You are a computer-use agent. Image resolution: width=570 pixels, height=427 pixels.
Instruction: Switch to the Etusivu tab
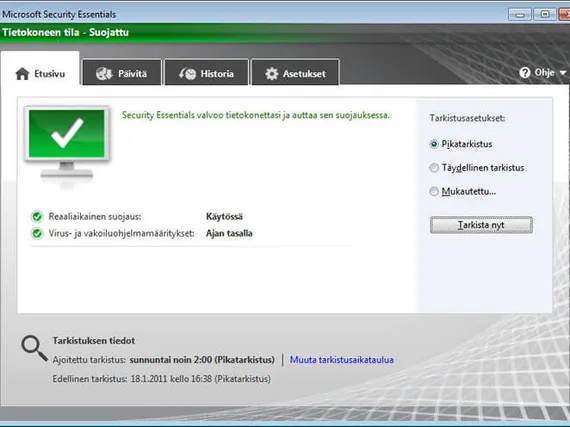[x=40, y=68]
